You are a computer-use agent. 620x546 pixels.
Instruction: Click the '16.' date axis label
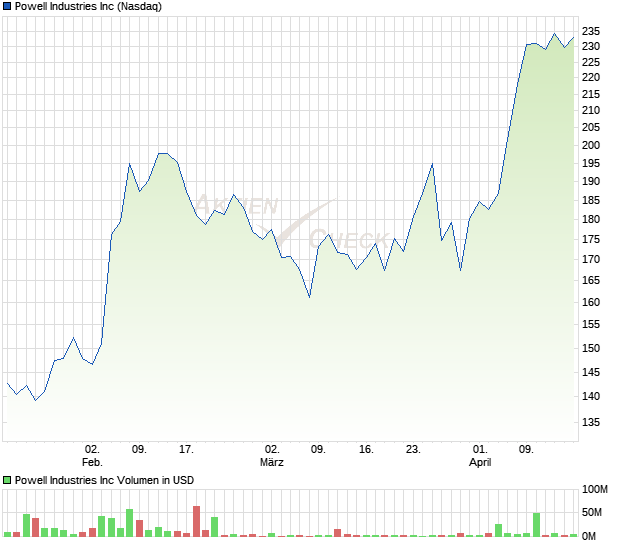tap(366, 449)
